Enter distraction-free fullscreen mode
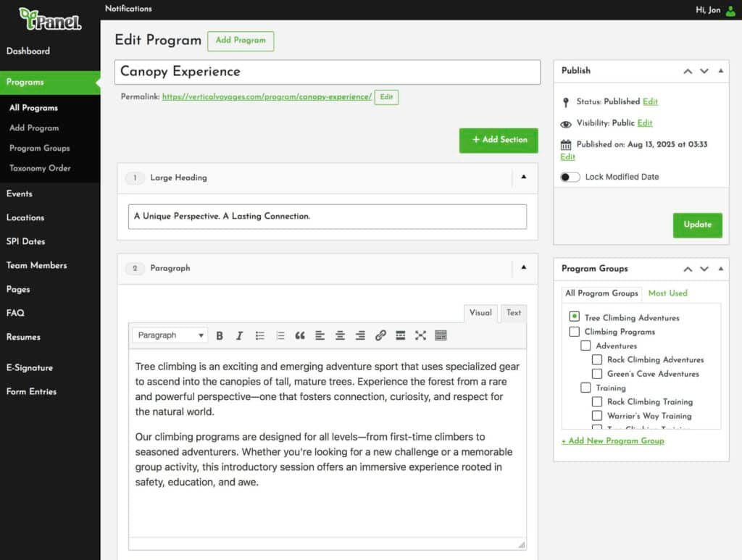This screenshot has height=560, width=742. point(421,335)
